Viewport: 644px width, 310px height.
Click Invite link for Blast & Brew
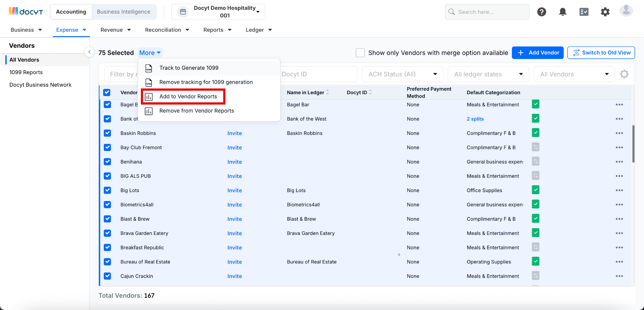(235, 219)
